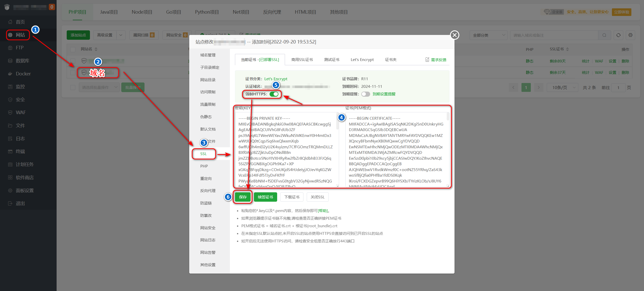Click the close SSL button
This screenshot has height=291, width=644.
(317, 197)
